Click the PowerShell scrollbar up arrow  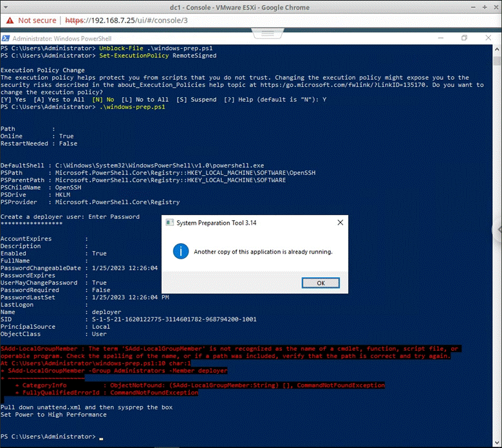tap(497, 50)
